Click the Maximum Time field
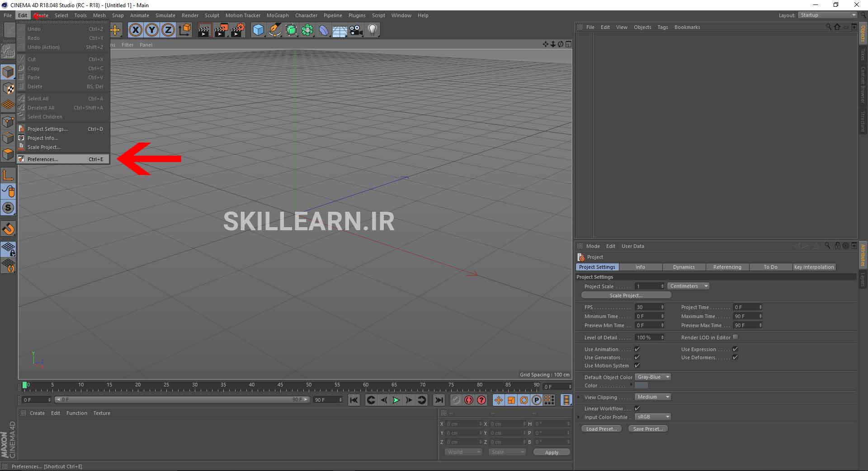Screen dimensions: 868x471 748,316
